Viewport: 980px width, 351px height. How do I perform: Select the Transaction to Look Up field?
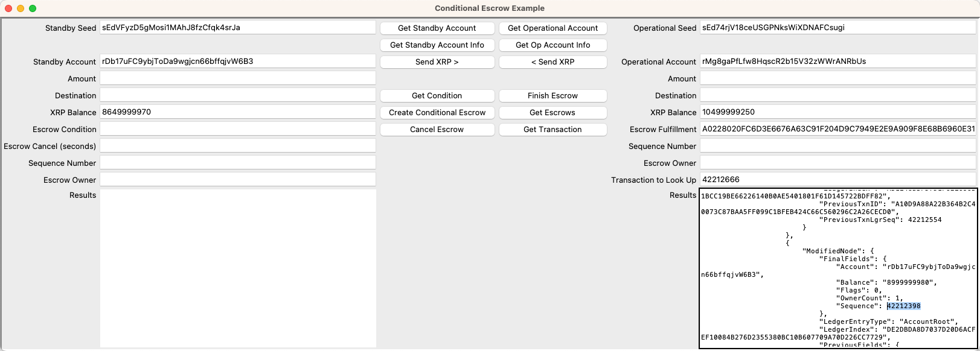point(837,179)
